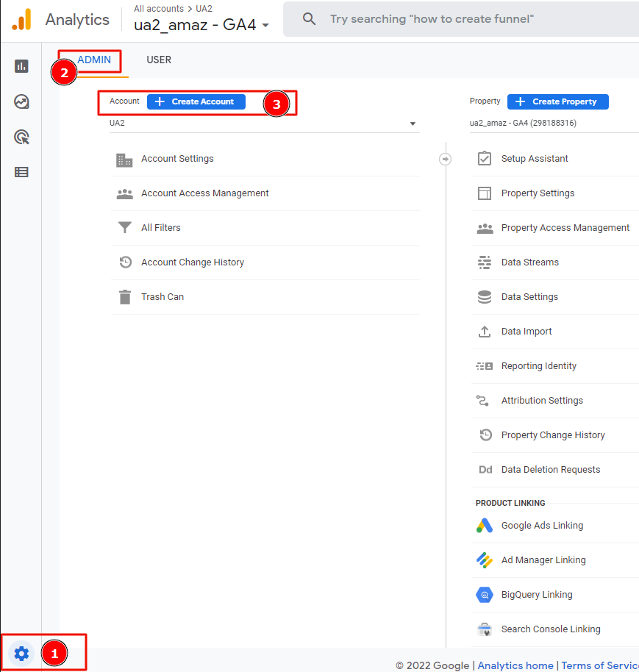Open the Advertising cursor-target icon in sidebar
The image size is (639, 672).
(21, 137)
